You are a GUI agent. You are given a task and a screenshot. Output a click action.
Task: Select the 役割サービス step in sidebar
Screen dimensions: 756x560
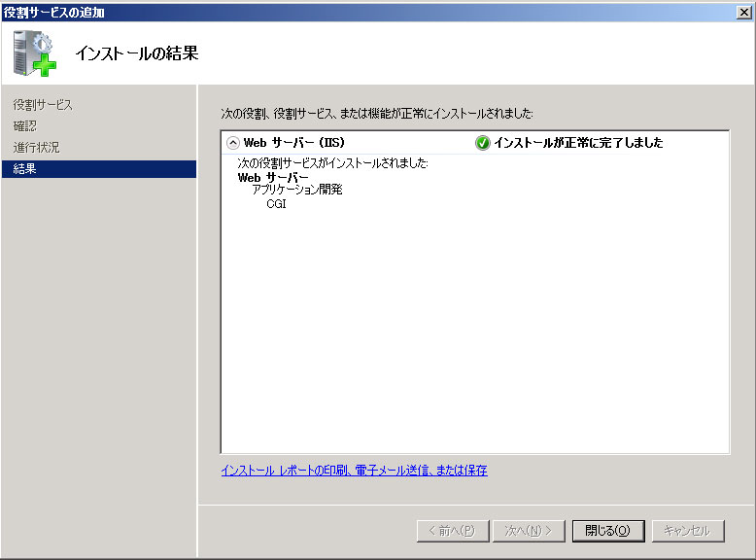pos(43,105)
